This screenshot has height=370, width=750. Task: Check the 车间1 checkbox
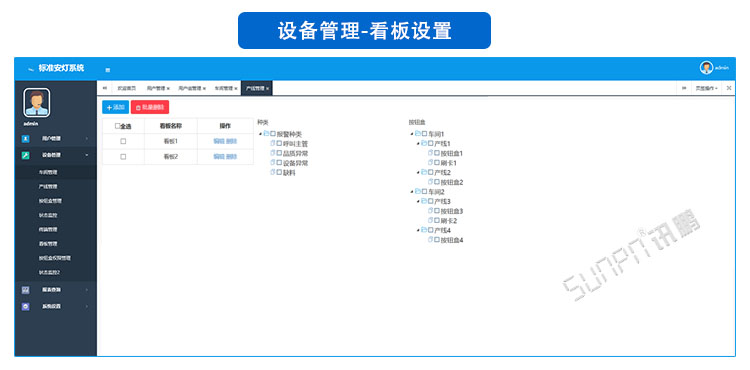tap(424, 134)
